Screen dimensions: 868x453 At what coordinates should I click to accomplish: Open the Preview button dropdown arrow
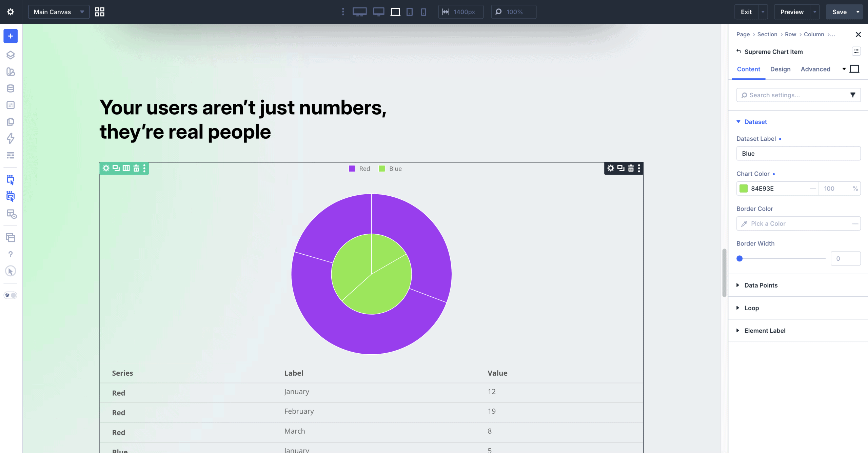click(814, 12)
